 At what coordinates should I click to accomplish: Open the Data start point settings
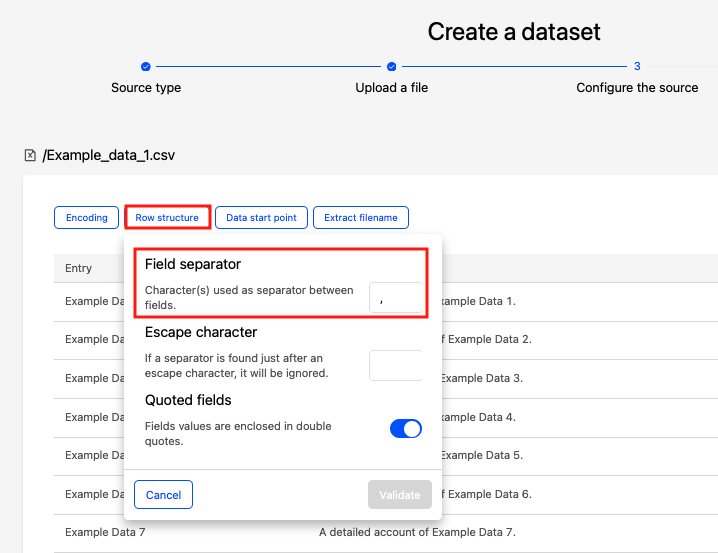pyautogui.click(x=261, y=217)
